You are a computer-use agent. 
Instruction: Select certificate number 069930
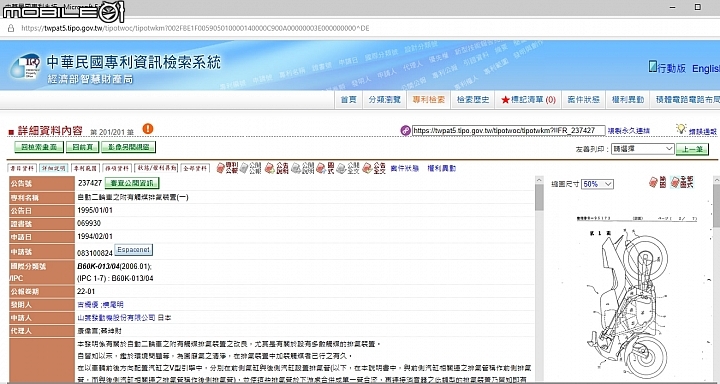coord(89,223)
